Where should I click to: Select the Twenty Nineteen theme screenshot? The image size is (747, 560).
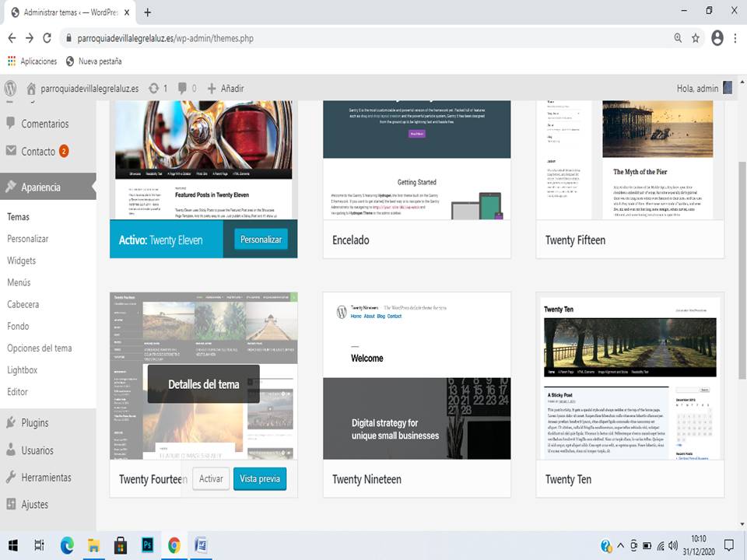point(417,376)
